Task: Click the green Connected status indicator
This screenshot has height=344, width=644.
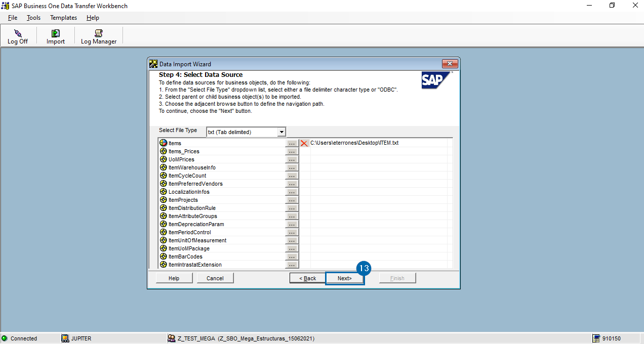Action: (5, 338)
